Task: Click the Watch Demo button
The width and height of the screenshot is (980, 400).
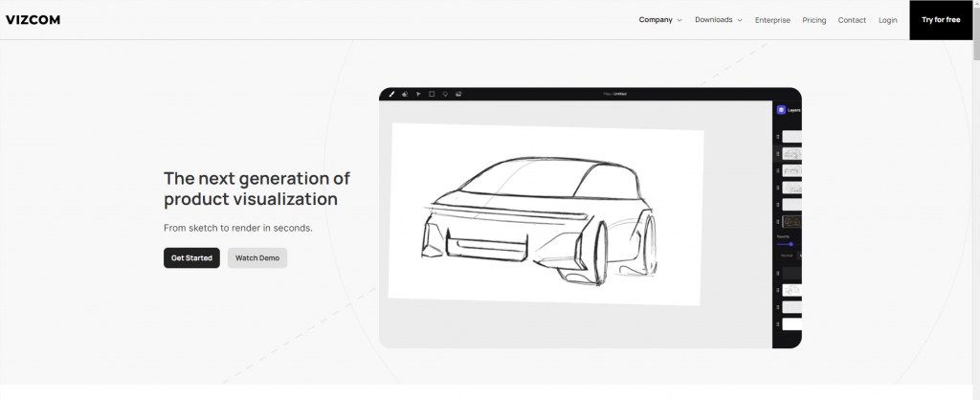Action: tap(257, 258)
